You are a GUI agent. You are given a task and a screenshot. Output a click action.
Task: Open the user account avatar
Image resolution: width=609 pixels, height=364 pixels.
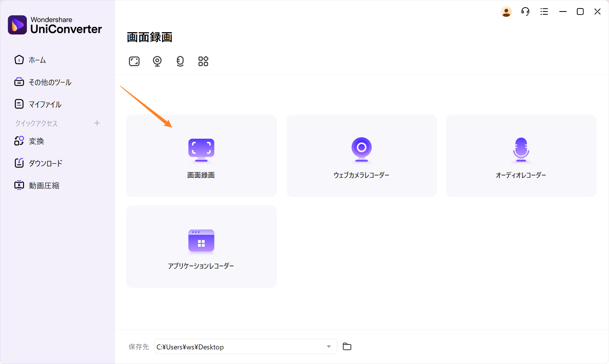click(506, 12)
